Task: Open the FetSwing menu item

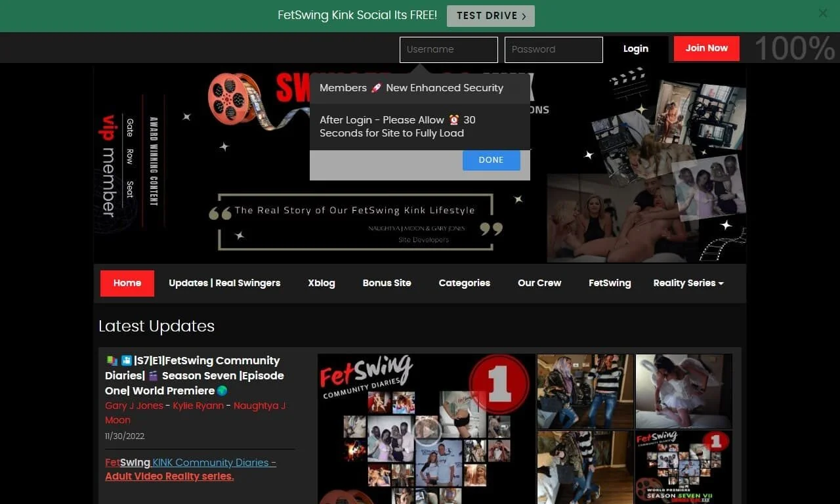Action: (x=610, y=283)
